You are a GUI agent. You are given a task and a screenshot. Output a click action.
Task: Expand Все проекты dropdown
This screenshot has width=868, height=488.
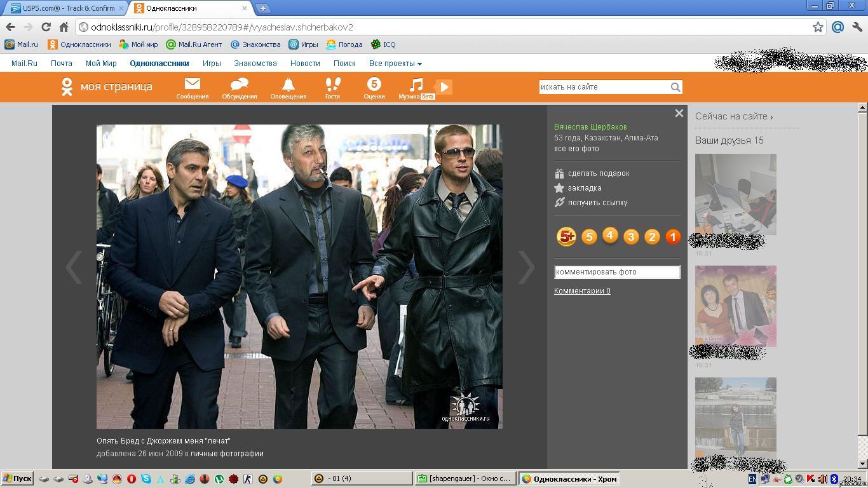click(395, 64)
